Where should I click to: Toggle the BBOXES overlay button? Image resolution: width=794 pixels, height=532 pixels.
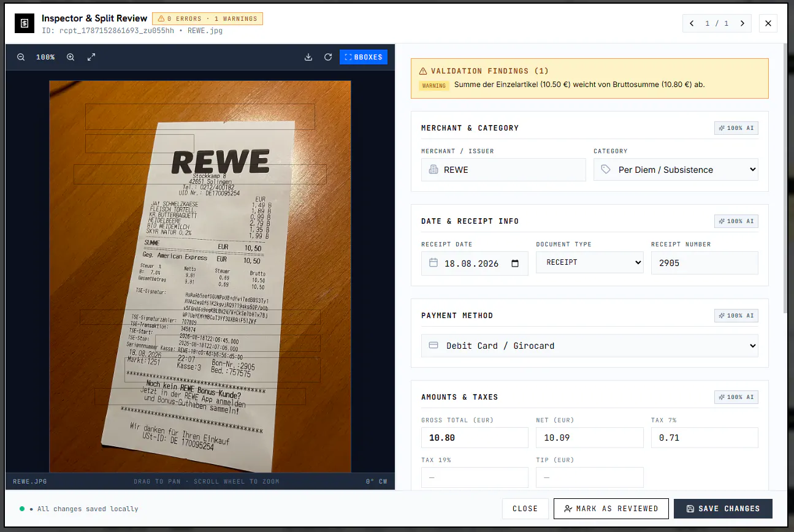[364, 57]
